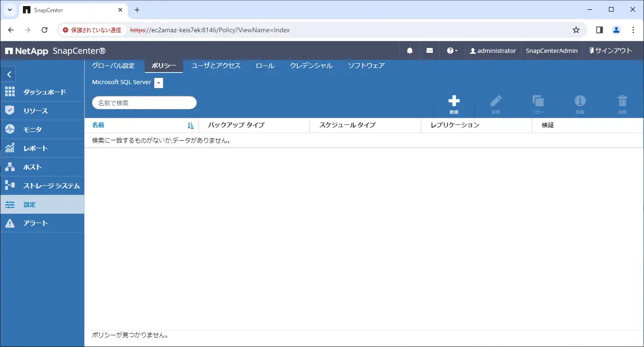644x347 pixels.
Task: Bookmark this page with star icon
Action: 576,30
